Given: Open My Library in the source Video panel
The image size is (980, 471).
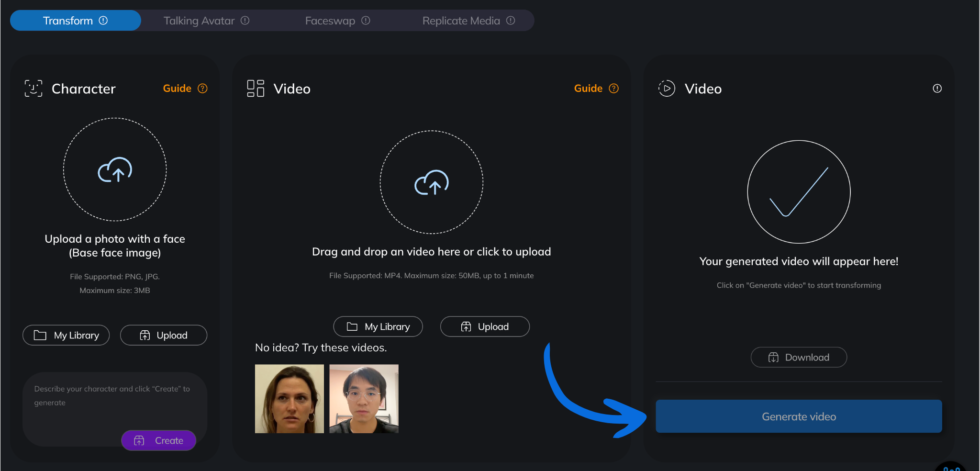Looking at the screenshot, I should (x=378, y=327).
